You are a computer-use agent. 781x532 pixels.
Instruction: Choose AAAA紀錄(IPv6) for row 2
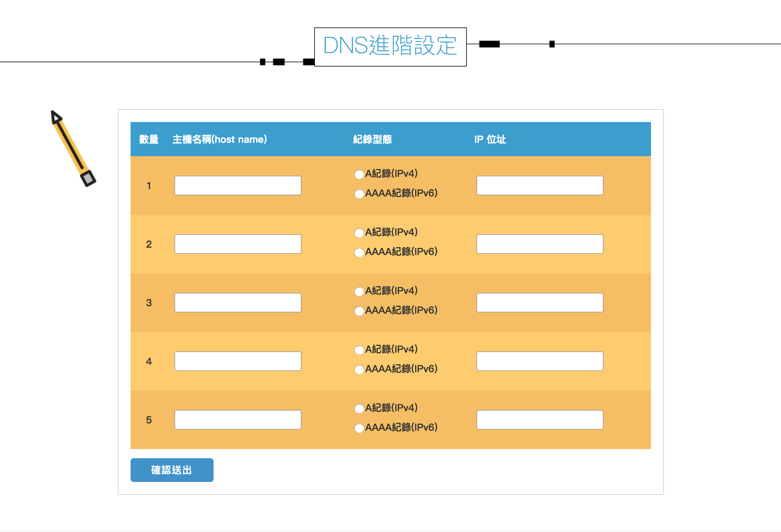click(x=359, y=252)
